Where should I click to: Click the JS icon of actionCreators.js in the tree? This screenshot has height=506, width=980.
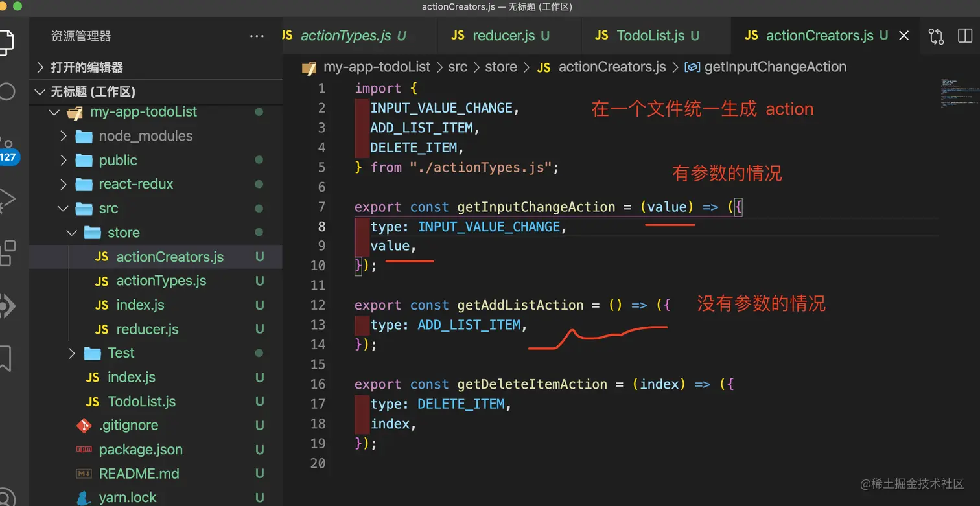point(102,257)
